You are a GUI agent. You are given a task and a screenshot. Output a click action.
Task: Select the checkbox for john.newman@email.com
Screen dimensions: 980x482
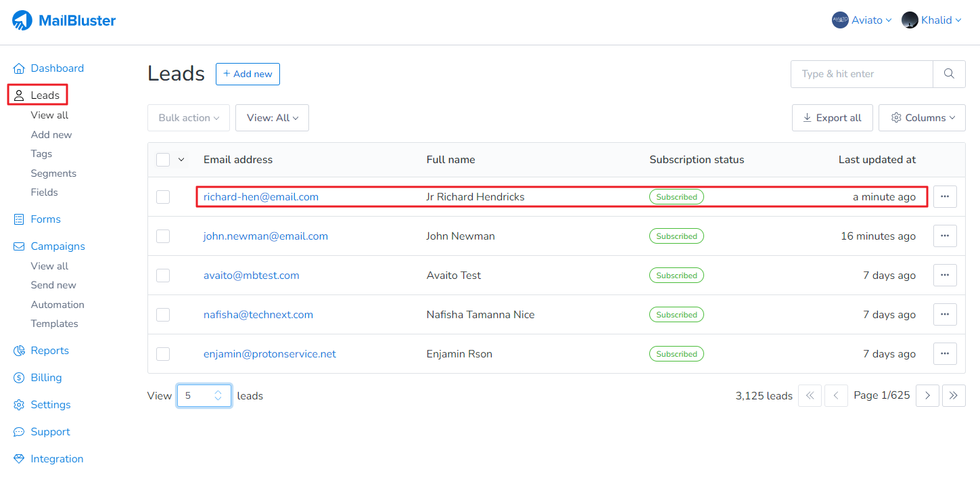tap(163, 236)
